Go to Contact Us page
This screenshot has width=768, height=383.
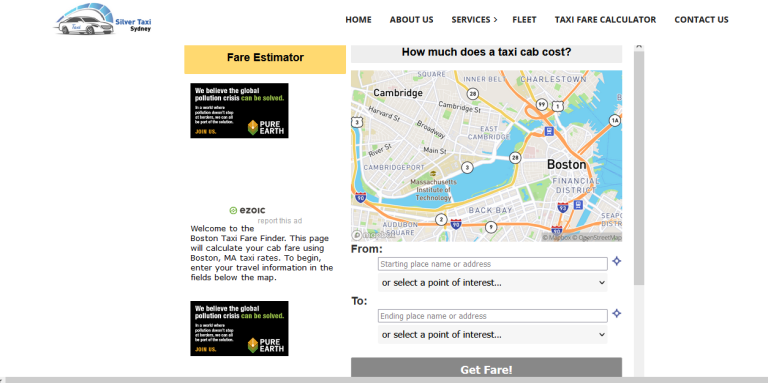701,20
